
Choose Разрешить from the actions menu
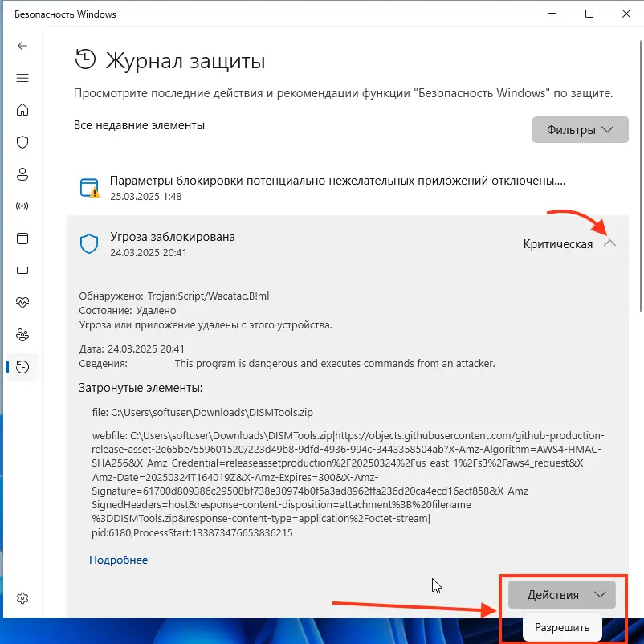[x=561, y=627]
